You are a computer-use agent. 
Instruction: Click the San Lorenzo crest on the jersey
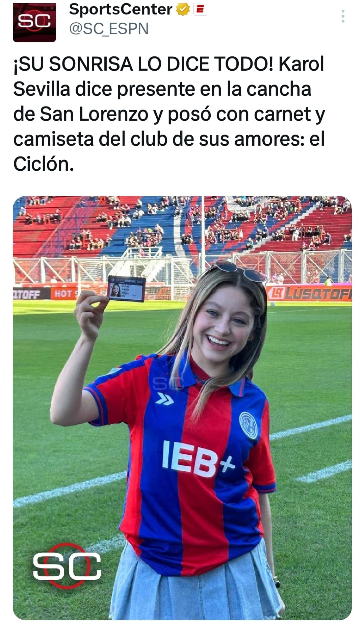click(x=248, y=425)
